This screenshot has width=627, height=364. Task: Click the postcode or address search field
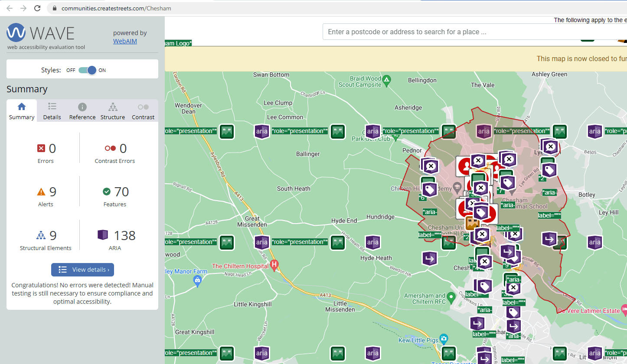[x=475, y=32]
